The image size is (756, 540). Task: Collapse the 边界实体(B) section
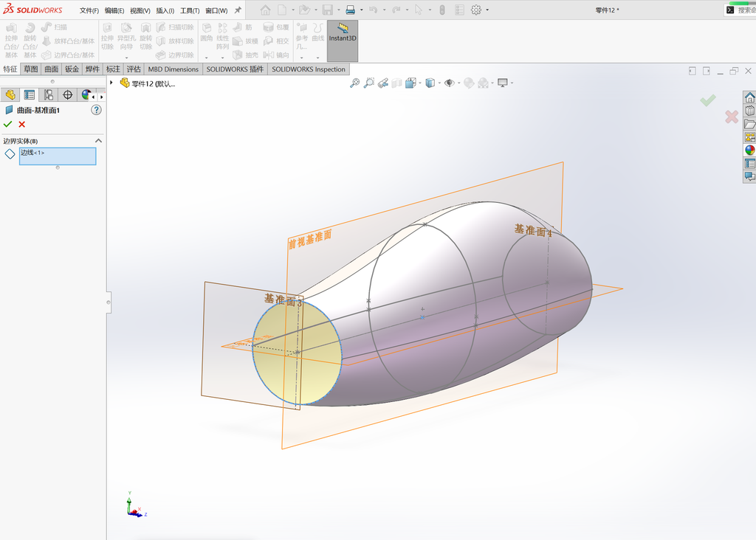pos(98,141)
